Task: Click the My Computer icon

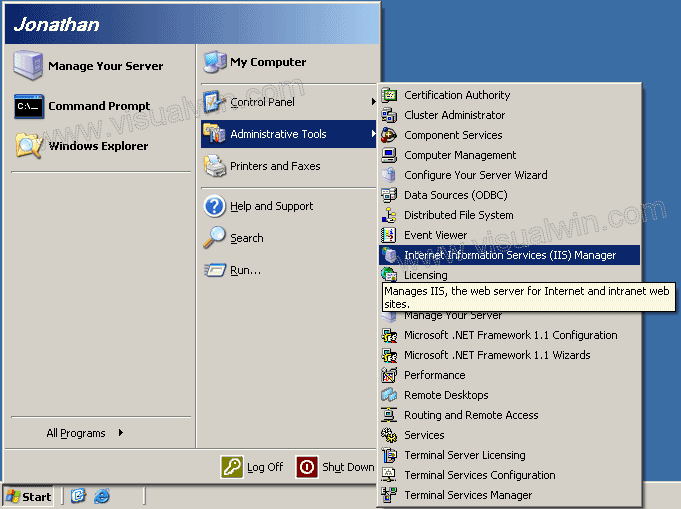Action: click(215, 62)
